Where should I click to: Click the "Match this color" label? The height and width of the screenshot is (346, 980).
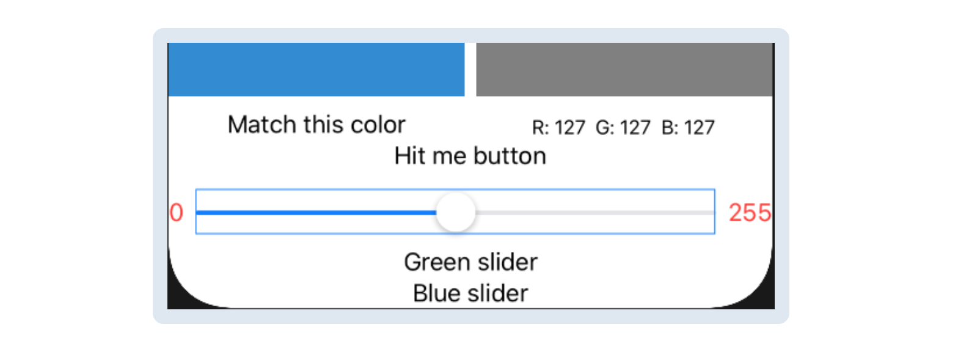pyautogui.click(x=316, y=125)
